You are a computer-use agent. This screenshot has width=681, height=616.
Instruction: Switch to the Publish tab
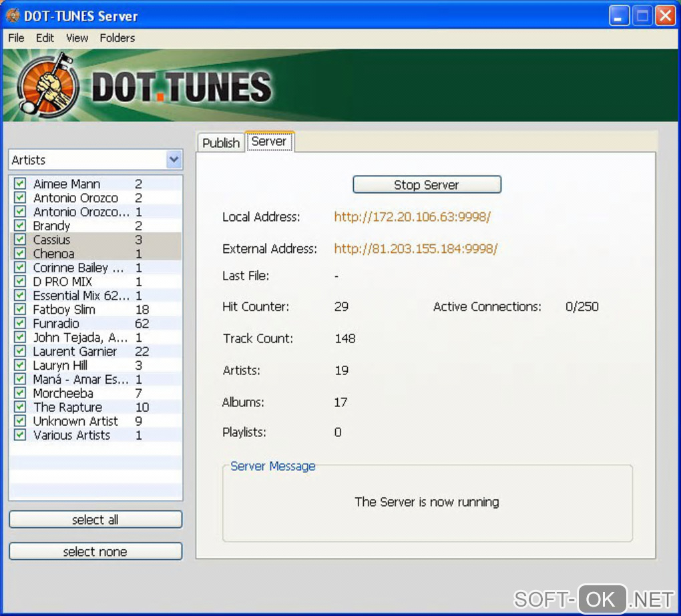[220, 143]
